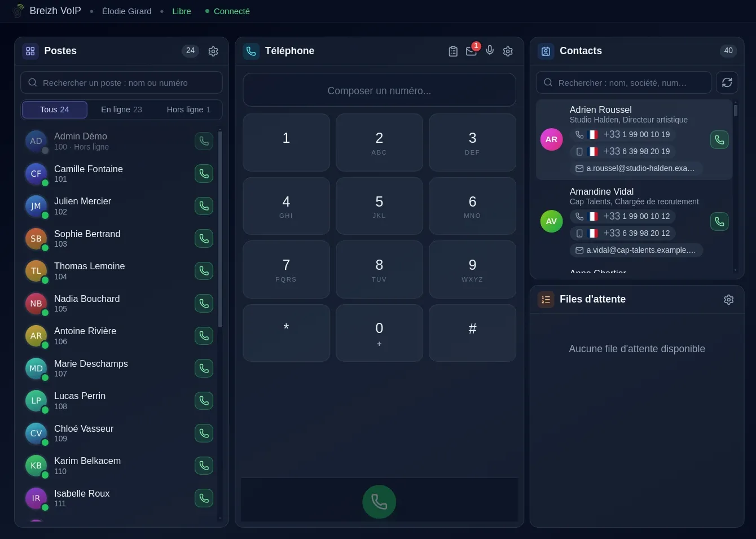Call contact Adrien Roussel

click(x=719, y=139)
